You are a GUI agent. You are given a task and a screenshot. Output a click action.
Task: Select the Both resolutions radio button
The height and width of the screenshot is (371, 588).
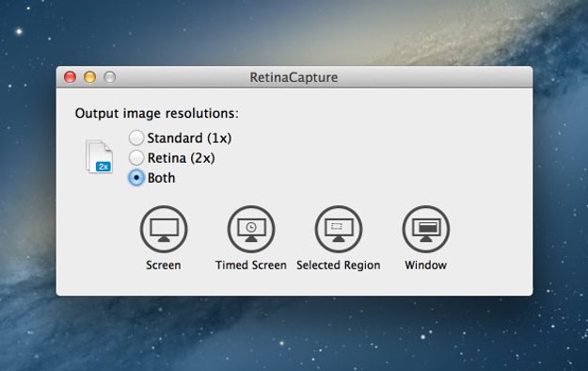[136, 178]
